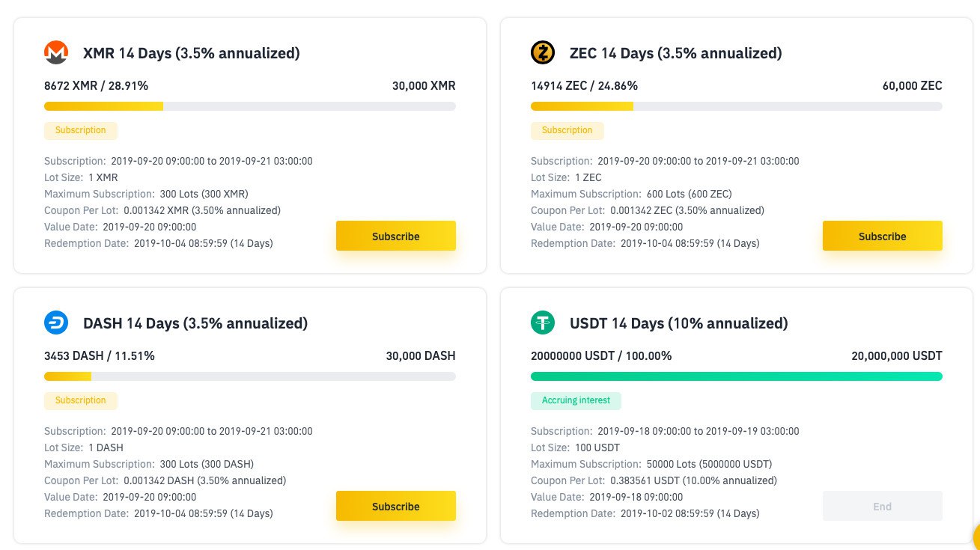Viewport: 980px width, 550px height.
Task: Click the ZEC subscription progress bar
Action: point(737,106)
